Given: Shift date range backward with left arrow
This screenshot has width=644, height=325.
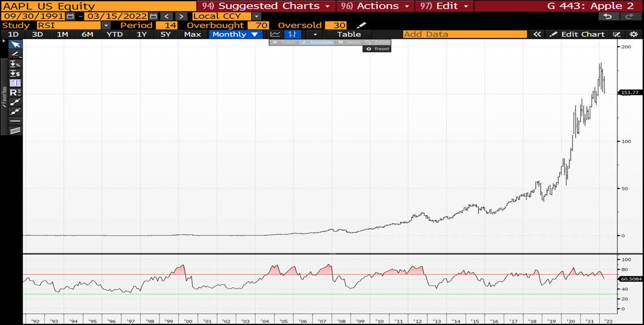Looking at the screenshot, I should coord(166,16).
